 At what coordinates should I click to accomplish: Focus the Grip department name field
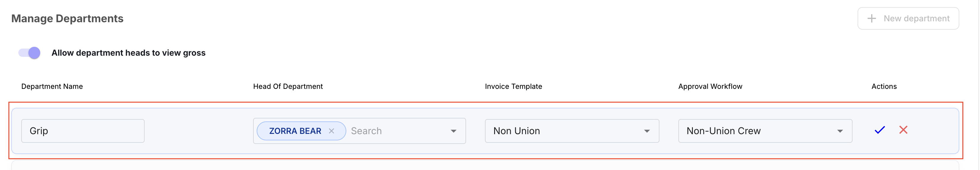click(83, 131)
